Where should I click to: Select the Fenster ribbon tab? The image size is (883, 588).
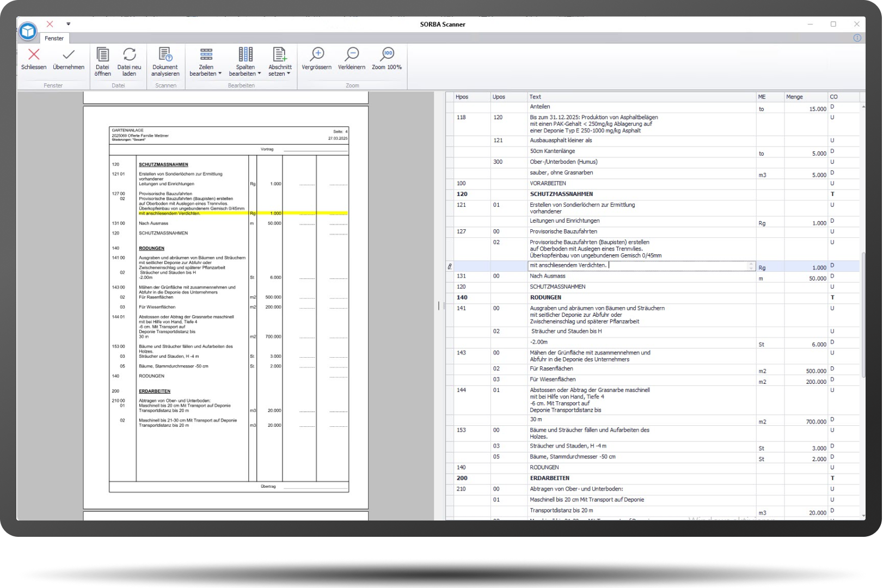coord(54,38)
